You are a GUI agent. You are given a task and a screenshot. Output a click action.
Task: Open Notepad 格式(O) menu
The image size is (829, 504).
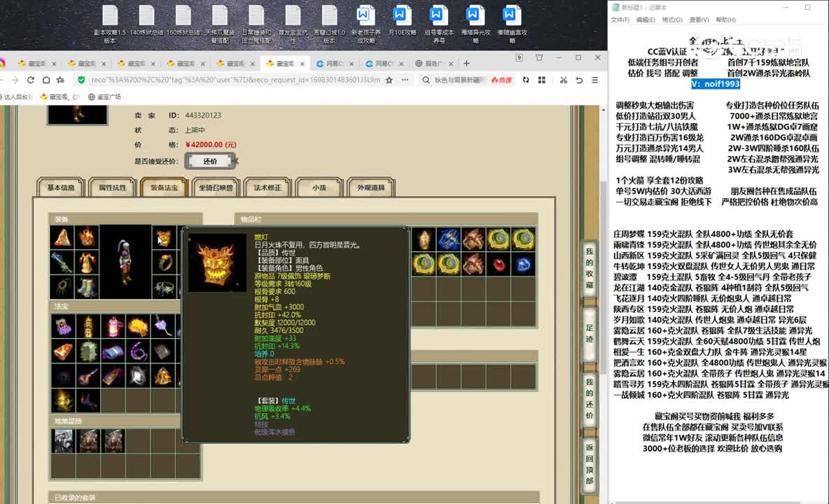pos(672,20)
